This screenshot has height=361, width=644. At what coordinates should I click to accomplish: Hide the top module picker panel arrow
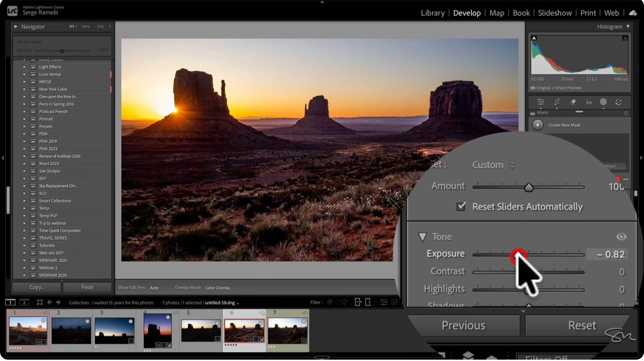pos(322,2)
